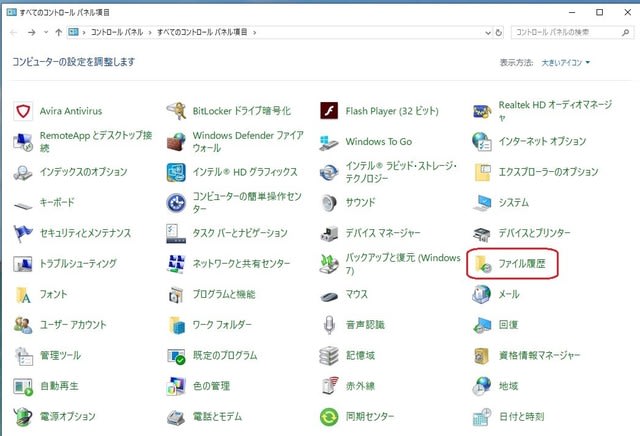Focus コントロール パネルの検索 search box
Screen dimensions: 640x436
[x=572, y=32]
